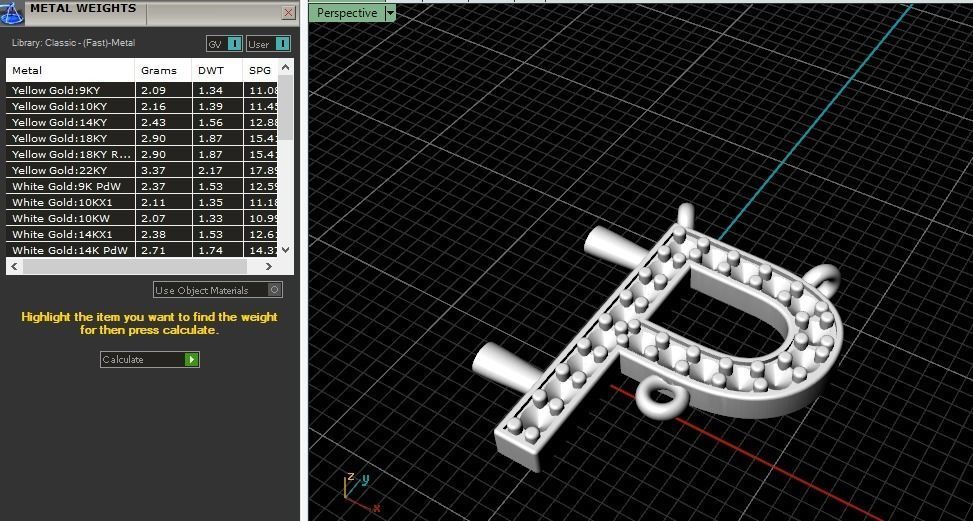973x521 pixels.
Task: Click the Perspective viewport label
Action: [x=347, y=13]
